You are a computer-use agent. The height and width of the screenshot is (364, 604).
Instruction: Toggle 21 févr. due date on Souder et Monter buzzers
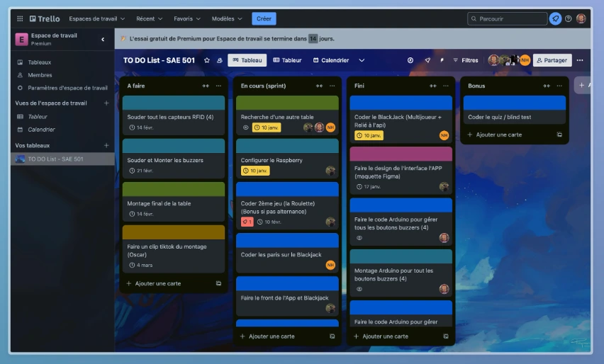[141, 171]
